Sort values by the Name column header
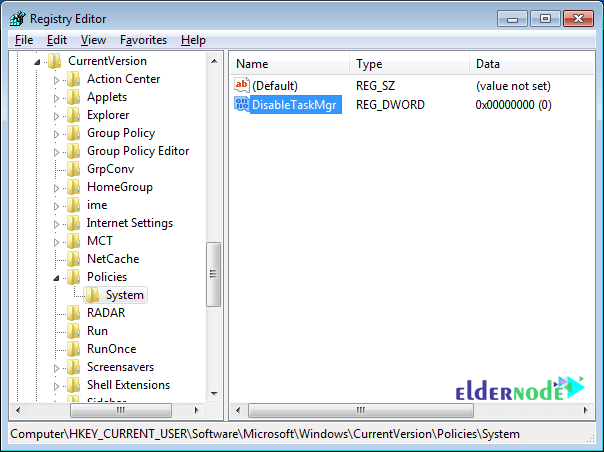 tap(290, 64)
